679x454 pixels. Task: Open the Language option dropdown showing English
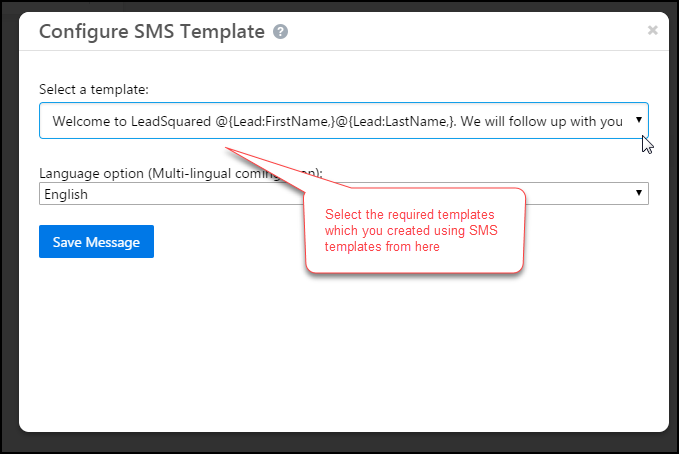344,194
